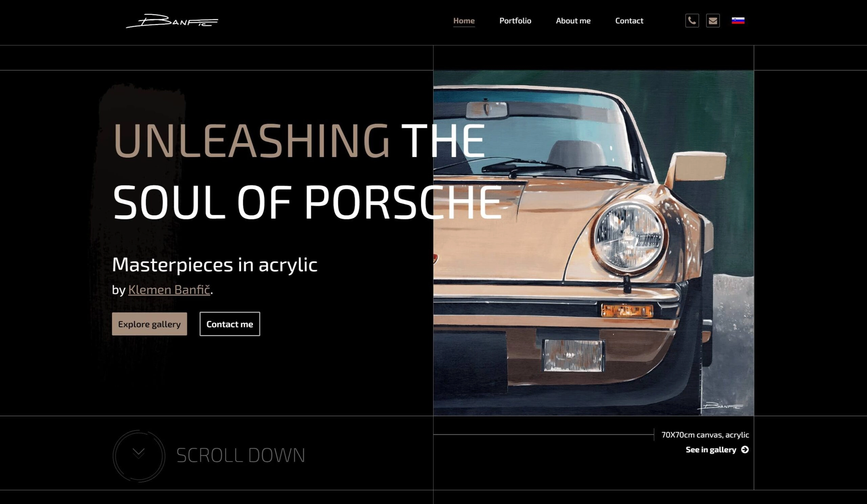The width and height of the screenshot is (867, 504).
Task: Click the Porsche headlight in painting
Action: point(629,238)
